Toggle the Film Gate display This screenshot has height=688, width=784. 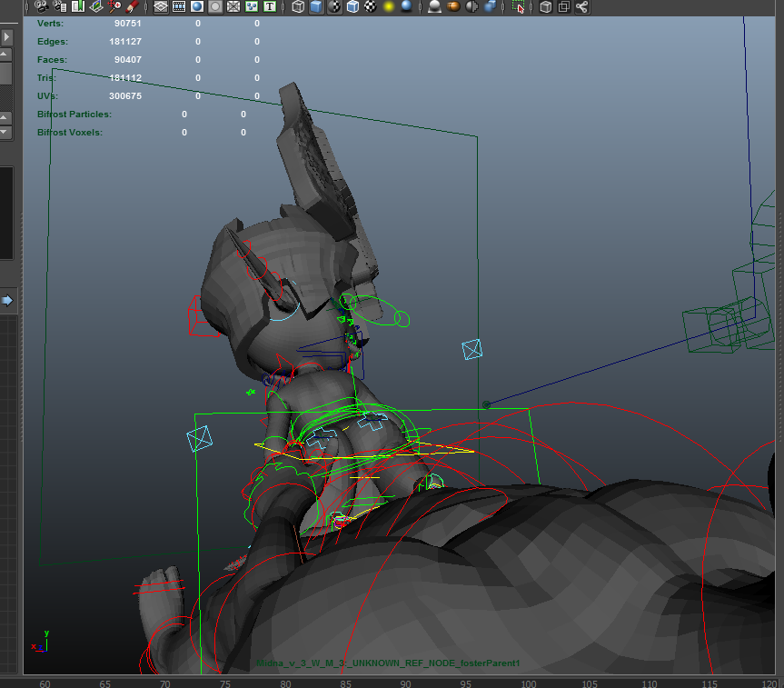tap(179, 6)
